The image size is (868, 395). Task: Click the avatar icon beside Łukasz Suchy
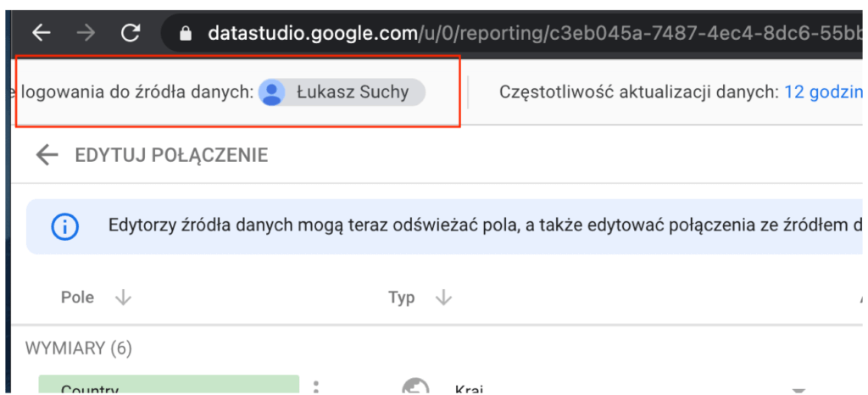[x=272, y=92]
